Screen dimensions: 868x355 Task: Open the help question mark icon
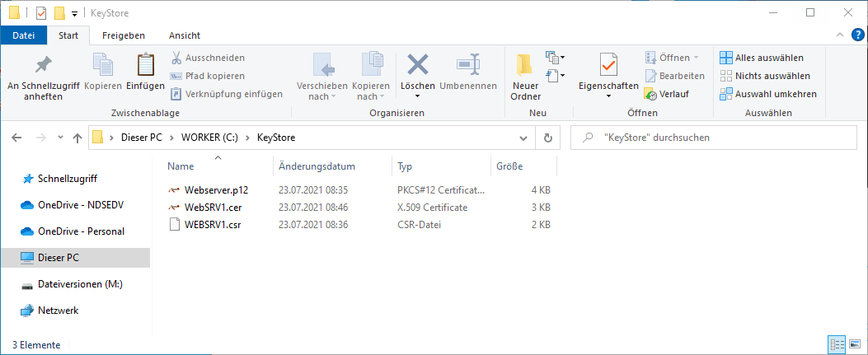[857, 35]
